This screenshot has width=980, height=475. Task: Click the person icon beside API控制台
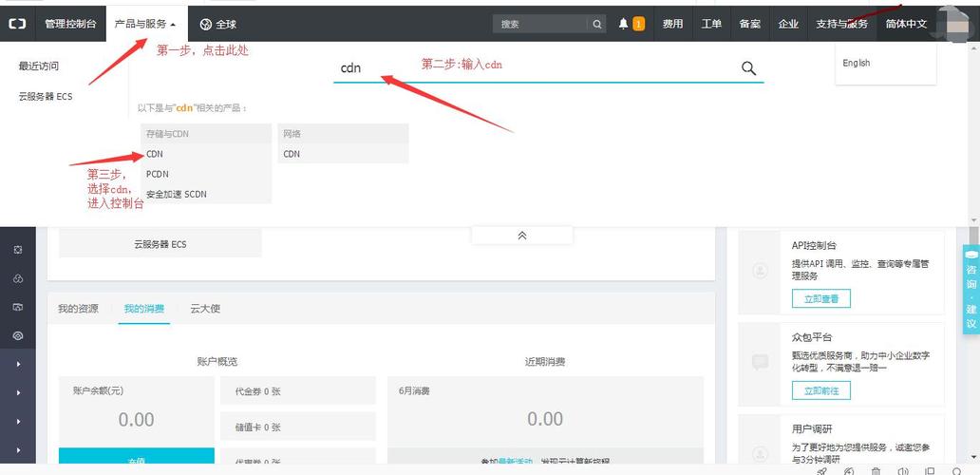click(761, 272)
